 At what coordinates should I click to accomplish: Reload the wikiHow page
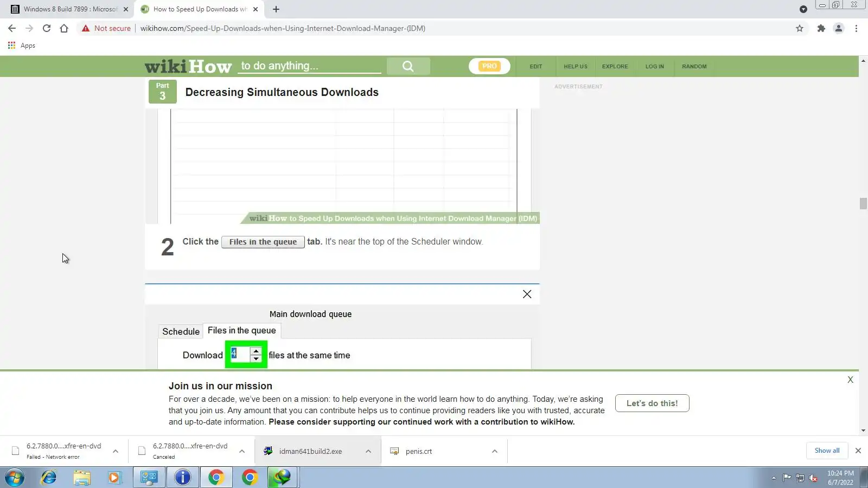coord(47,28)
